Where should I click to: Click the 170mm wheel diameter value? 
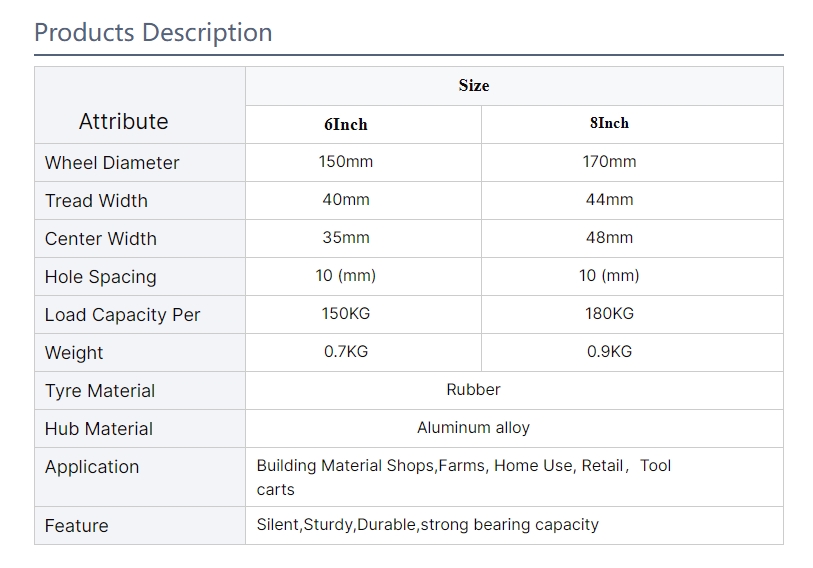tap(609, 161)
